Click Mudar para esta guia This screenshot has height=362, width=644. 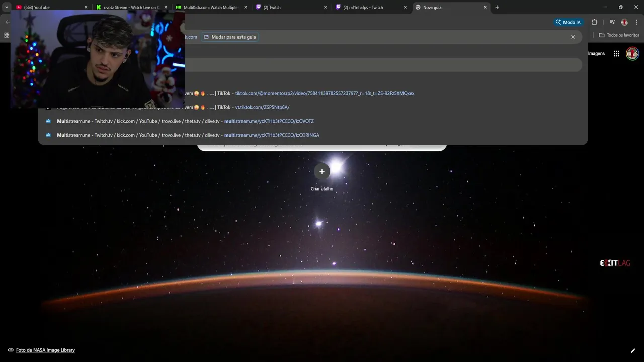(229, 37)
